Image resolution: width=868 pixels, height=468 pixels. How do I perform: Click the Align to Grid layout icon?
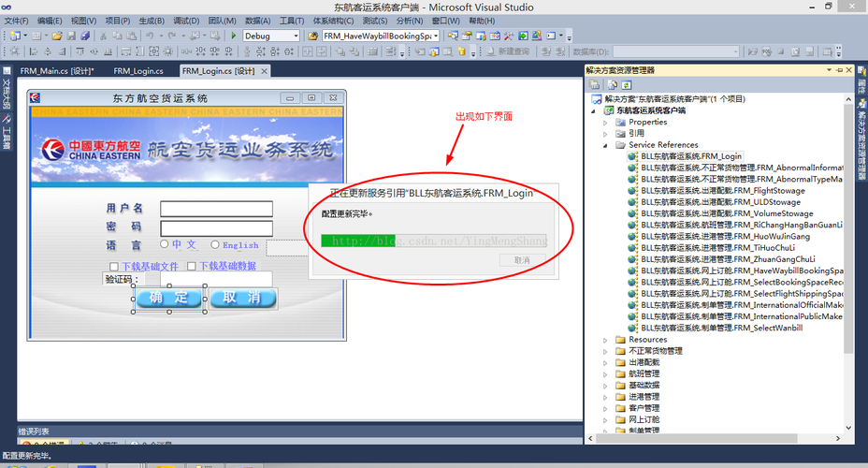(x=15, y=51)
